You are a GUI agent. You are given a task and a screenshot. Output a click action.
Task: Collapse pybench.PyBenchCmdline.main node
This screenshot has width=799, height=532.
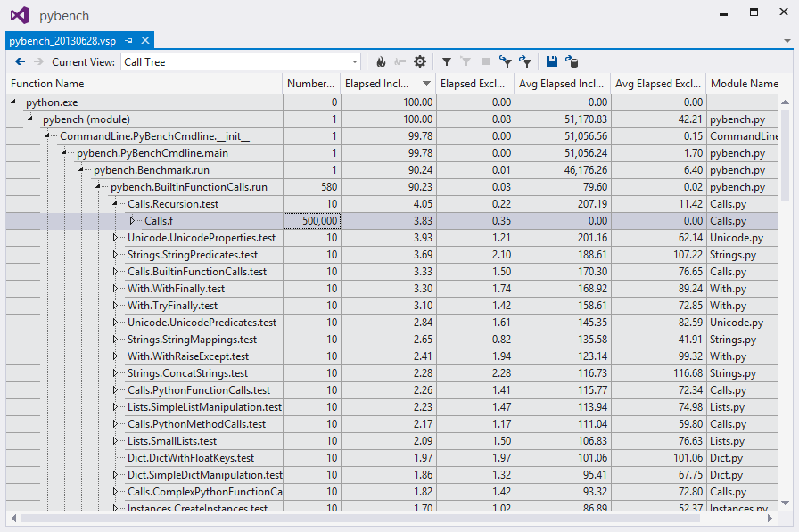click(x=63, y=152)
